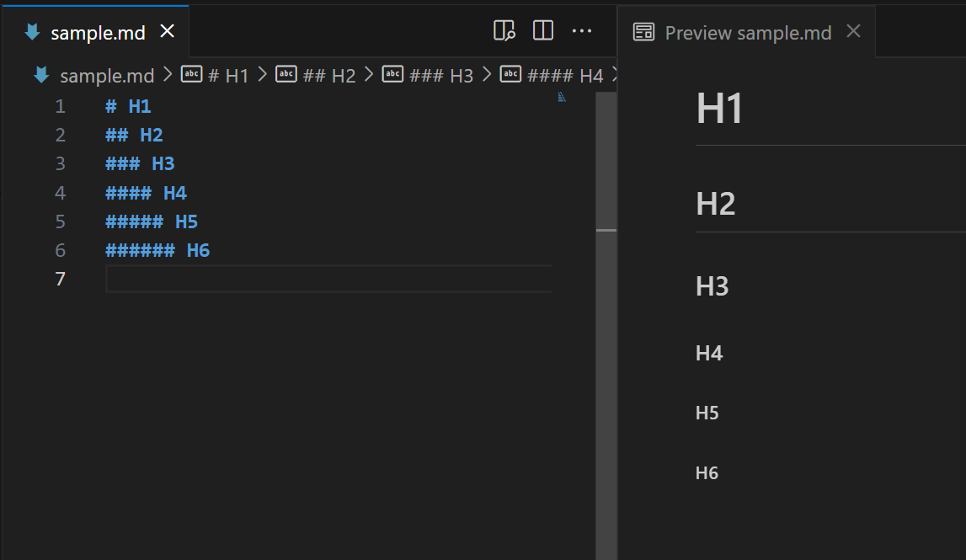Expand the chevron following #### H4 breadcrumb
966x560 pixels.
616,74
